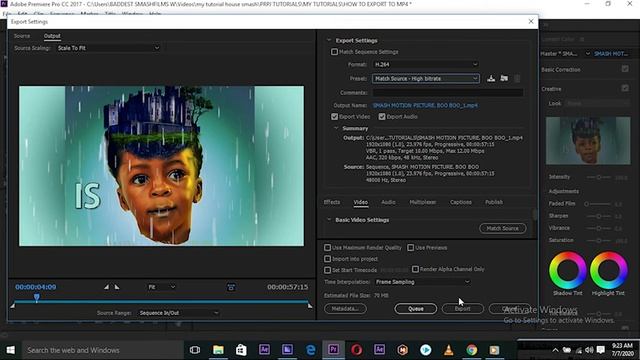Image resolution: width=640 pixels, height=360 pixels.
Task: Click the Match Source button
Action: coord(502,228)
